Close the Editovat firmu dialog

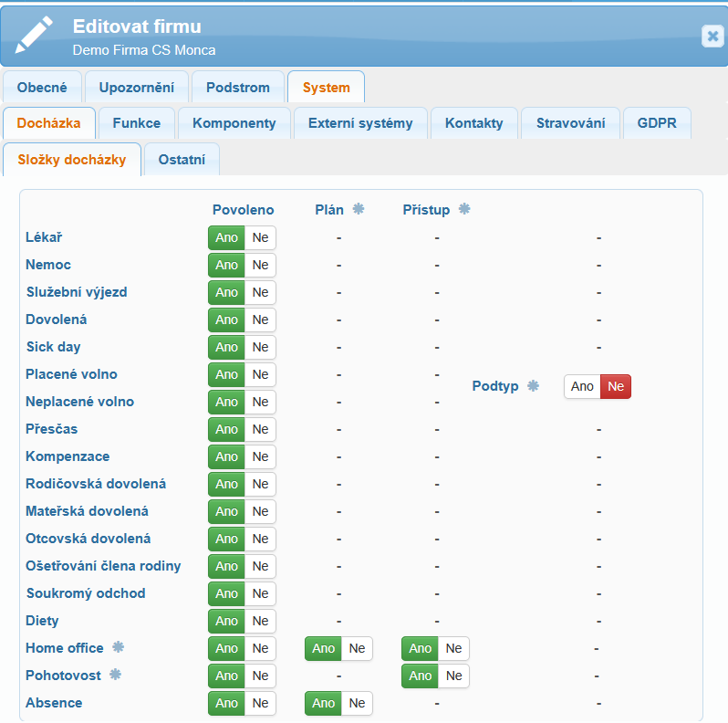712,36
